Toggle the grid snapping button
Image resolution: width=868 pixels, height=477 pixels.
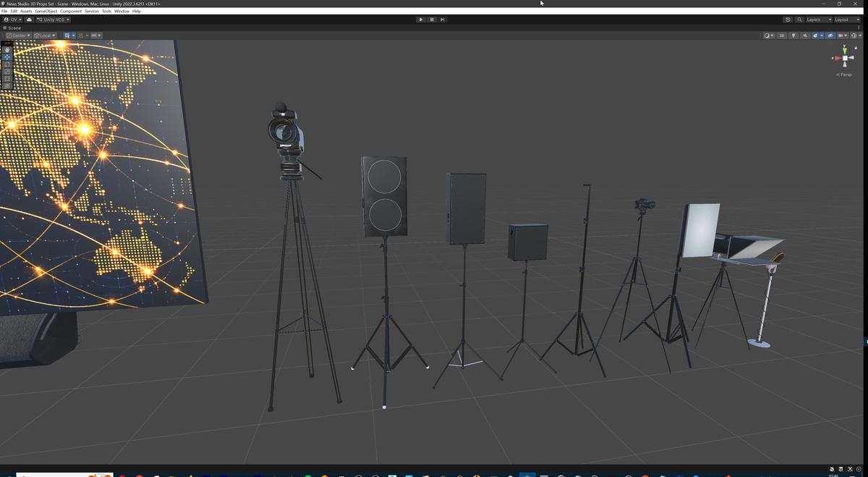pyautogui.click(x=82, y=35)
